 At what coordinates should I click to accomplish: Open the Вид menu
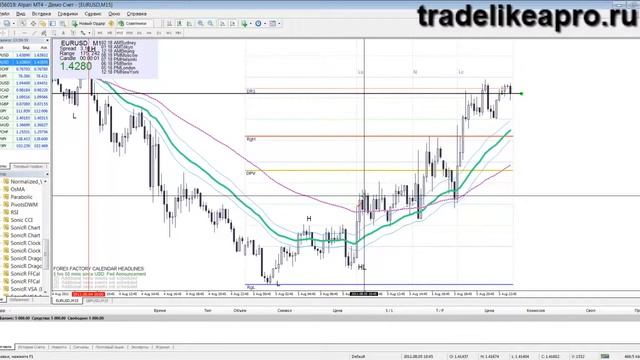[x=20, y=13]
